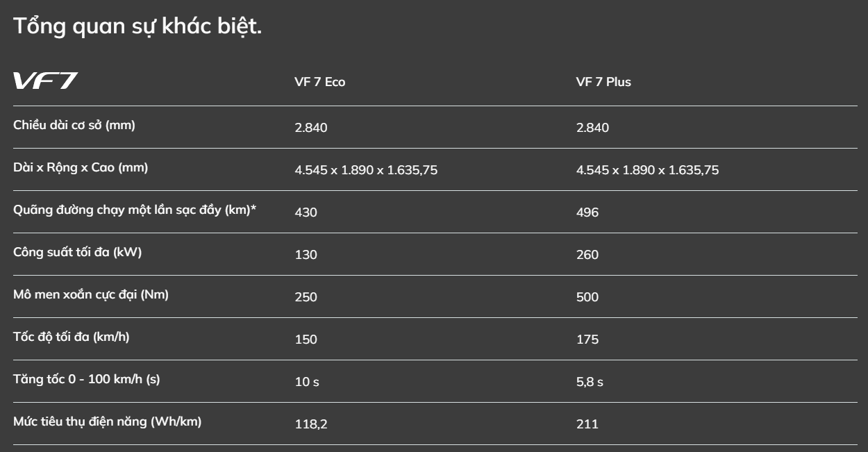
Task: Click the Mô men xoắn cực đại (Nm) label
Action: point(91,294)
